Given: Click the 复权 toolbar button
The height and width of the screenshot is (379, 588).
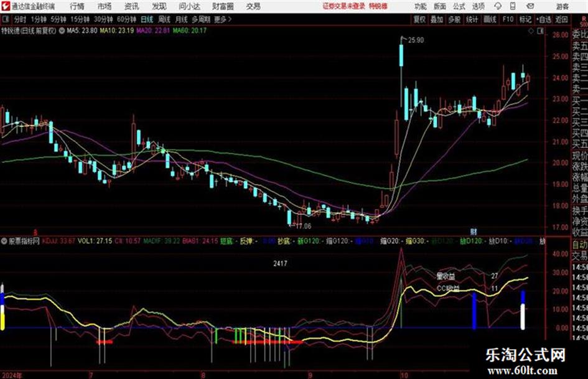Looking at the screenshot, I should coord(419,19).
